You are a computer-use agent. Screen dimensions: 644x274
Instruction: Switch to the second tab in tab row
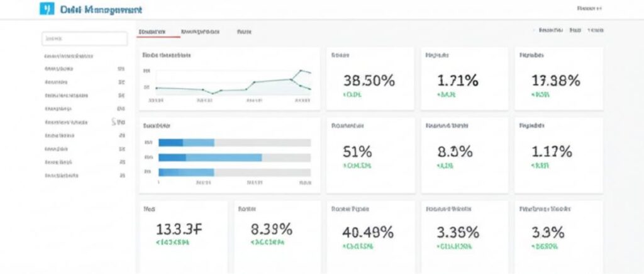click(200, 31)
